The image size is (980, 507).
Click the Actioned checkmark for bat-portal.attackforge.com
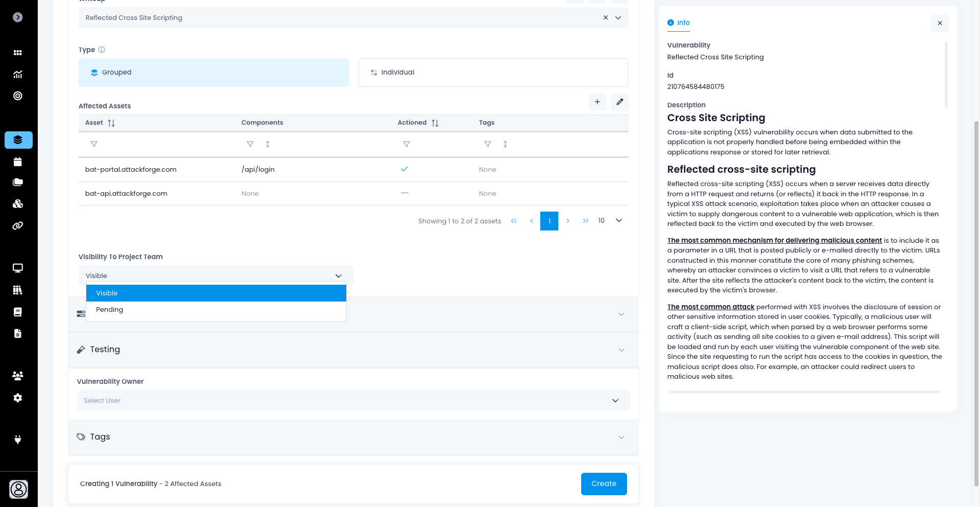[404, 169]
